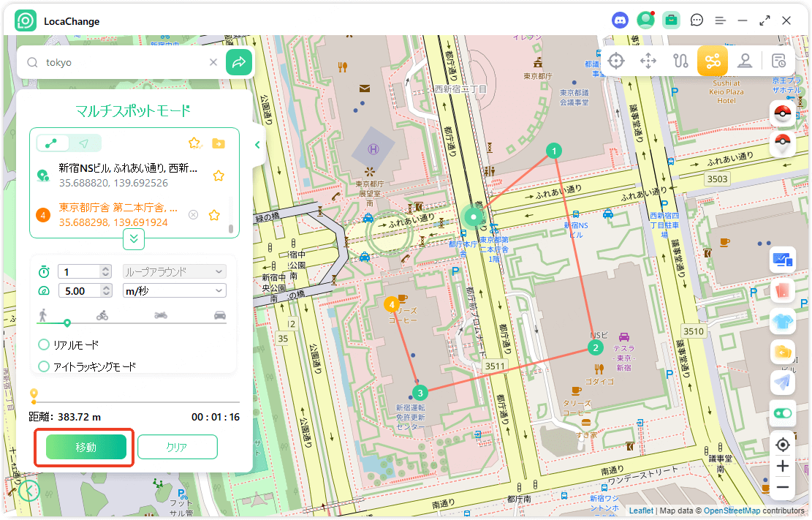Increase the loop count with up arrow
The width and height of the screenshot is (812, 520).
[x=106, y=268]
